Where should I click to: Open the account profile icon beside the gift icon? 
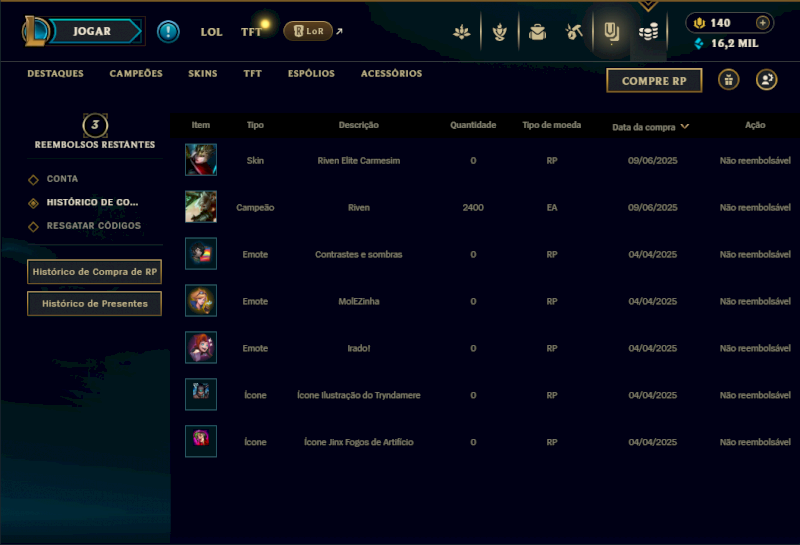point(766,80)
